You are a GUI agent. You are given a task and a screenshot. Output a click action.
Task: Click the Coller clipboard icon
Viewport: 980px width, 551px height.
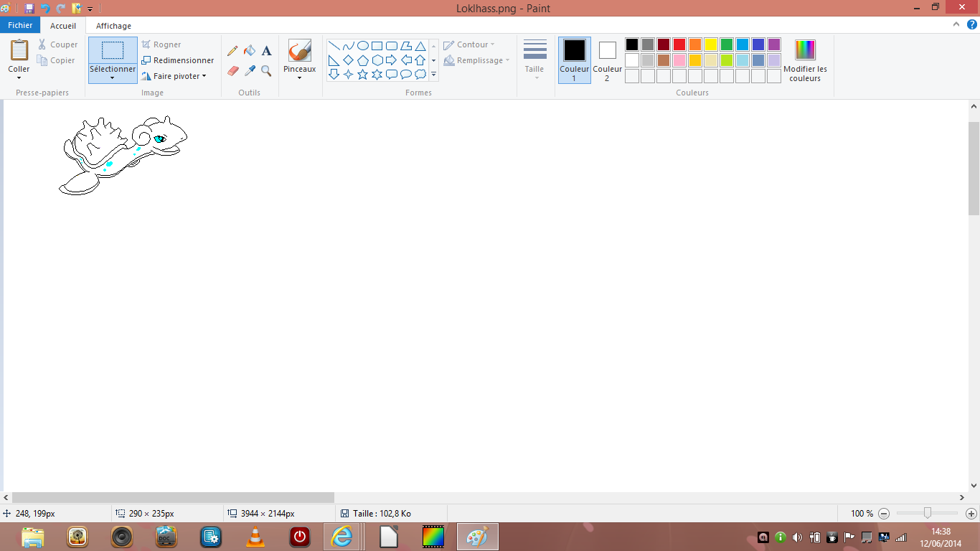(19, 51)
